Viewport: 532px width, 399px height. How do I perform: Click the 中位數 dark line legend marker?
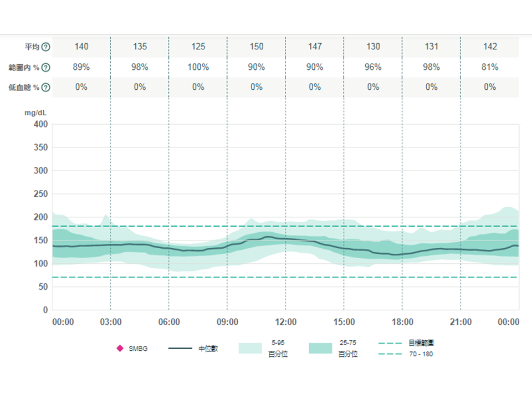(x=180, y=349)
